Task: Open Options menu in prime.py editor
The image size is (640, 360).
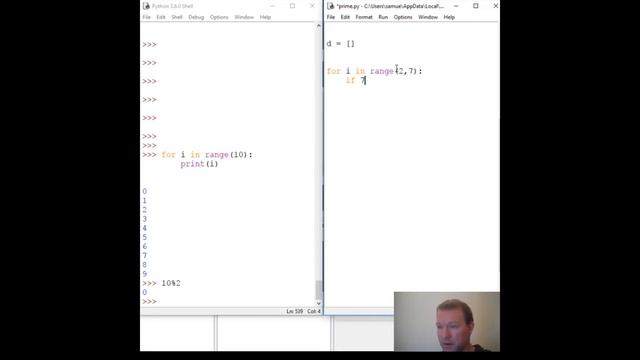Action: tap(403, 17)
